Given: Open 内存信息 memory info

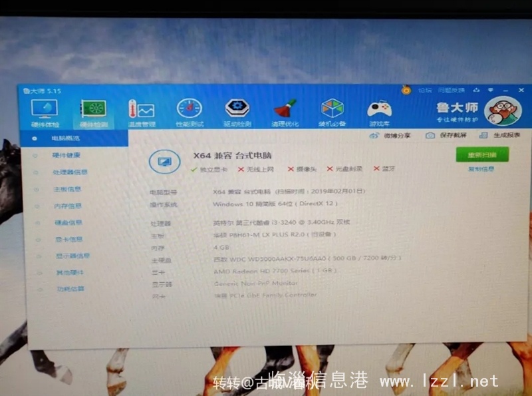Looking at the screenshot, I should pyautogui.click(x=68, y=206).
